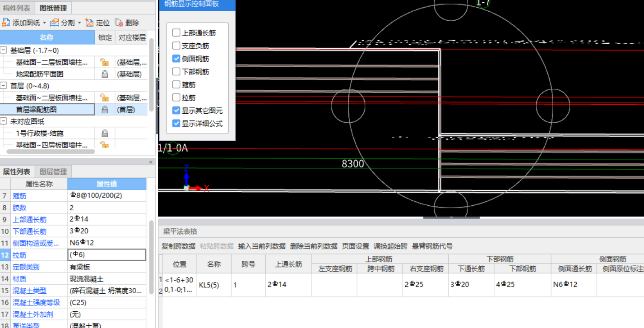The width and height of the screenshot is (644, 328).
Task: Click the 下部钢筋 cell 4Φ25
Action: [523, 285]
